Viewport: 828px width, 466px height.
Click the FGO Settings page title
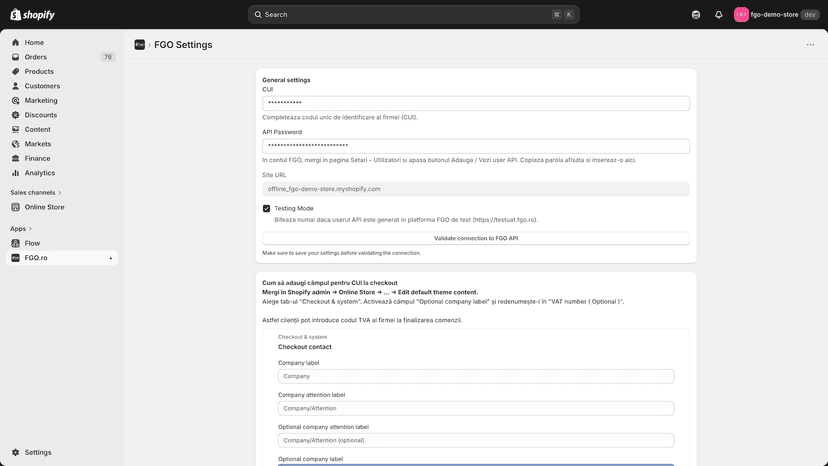pyautogui.click(x=183, y=45)
